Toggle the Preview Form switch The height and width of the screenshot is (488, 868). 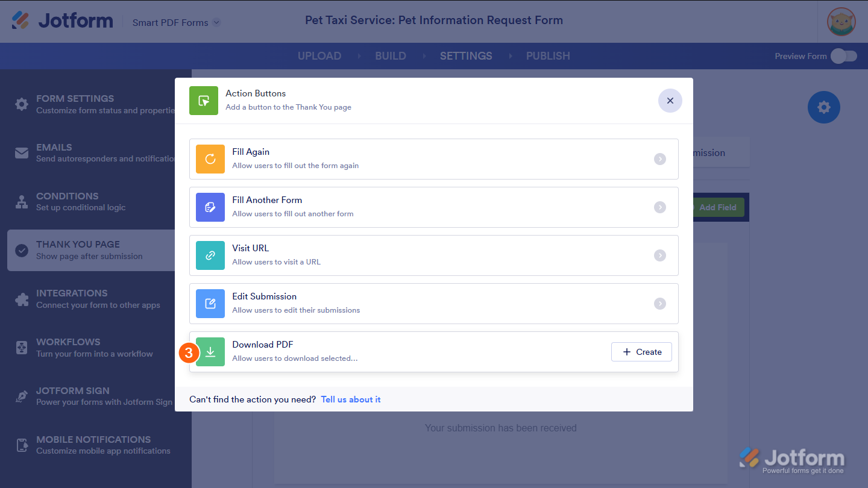tap(843, 56)
